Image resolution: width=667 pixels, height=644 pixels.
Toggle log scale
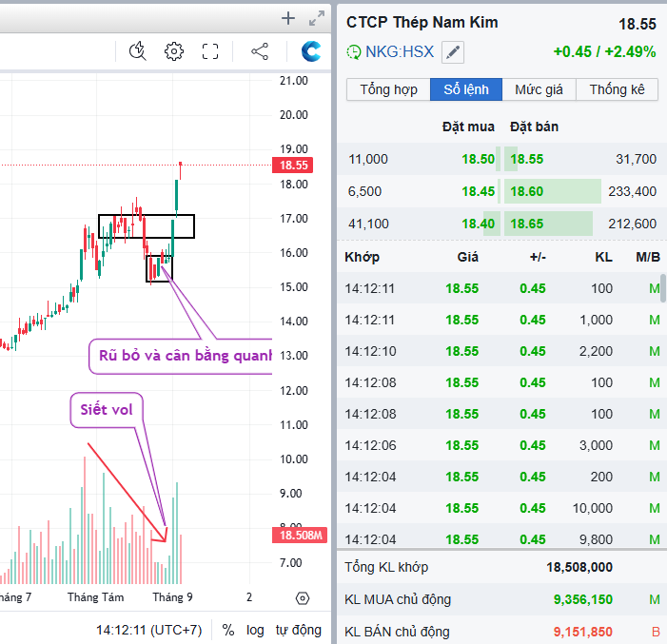255,630
